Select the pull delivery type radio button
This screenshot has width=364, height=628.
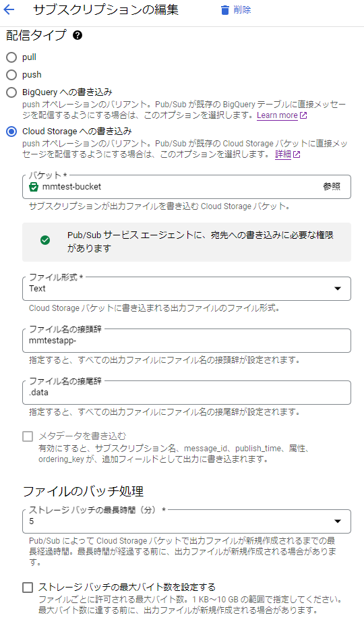(11, 57)
